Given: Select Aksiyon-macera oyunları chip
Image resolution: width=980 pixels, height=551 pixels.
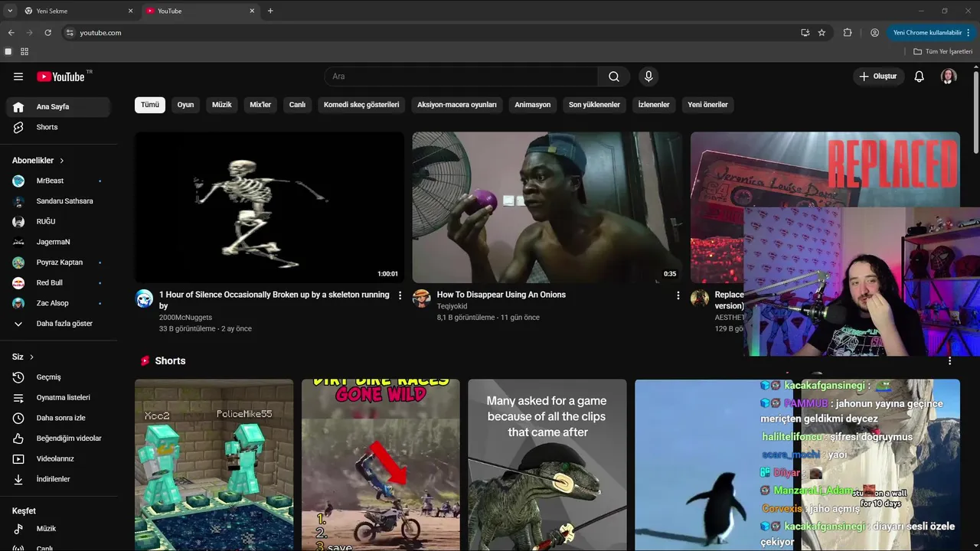Looking at the screenshot, I should click(457, 105).
